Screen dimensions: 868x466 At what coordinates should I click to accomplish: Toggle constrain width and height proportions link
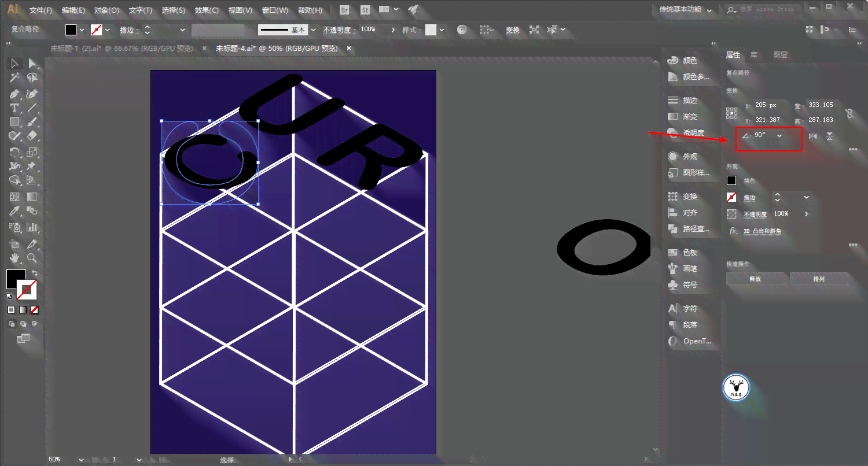[x=849, y=113]
